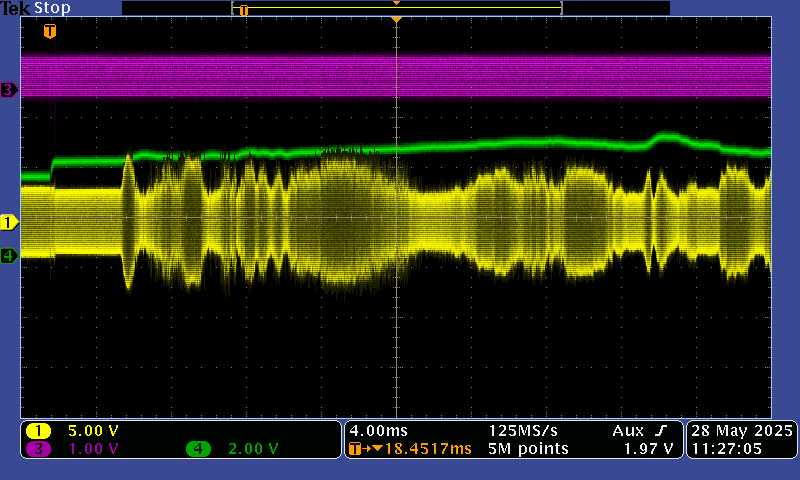The width and height of the screenshot is (800, 480).
Task: Click the green channel 4 ground marker
Action: 9,256
